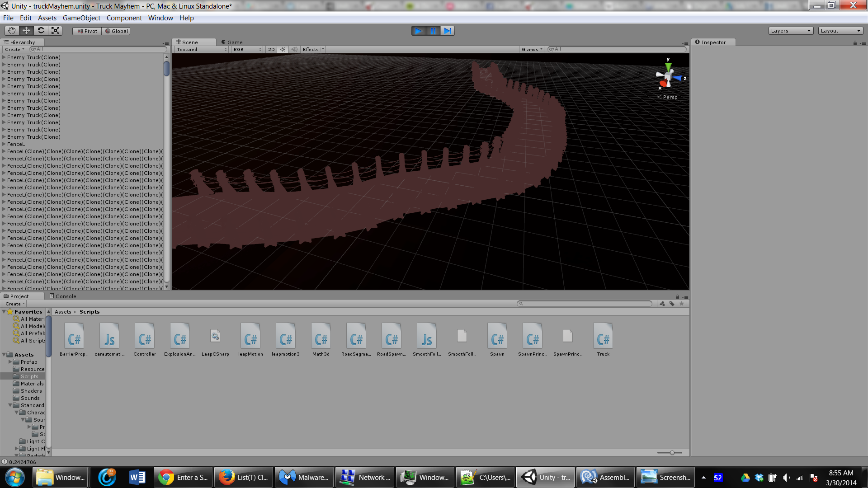Open the Gizmos options button

pos(532,50)
